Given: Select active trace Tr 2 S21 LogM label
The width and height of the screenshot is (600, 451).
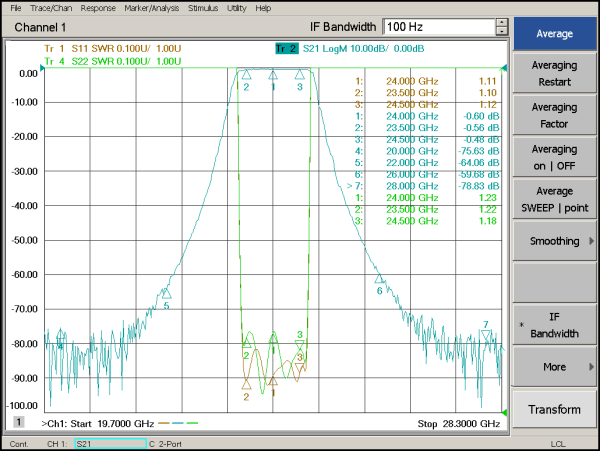Looking at the screenshot, I should [x=350, y=49].
